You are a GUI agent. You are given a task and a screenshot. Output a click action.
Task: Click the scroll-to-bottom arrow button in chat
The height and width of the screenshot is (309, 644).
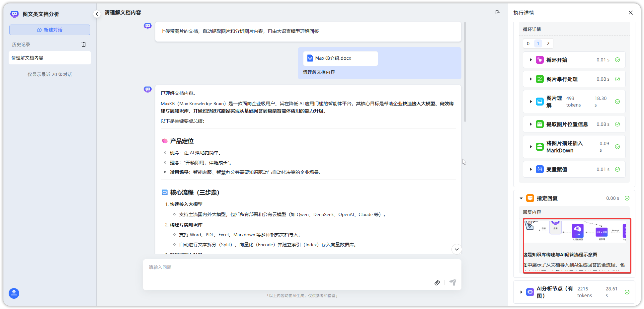456,249
